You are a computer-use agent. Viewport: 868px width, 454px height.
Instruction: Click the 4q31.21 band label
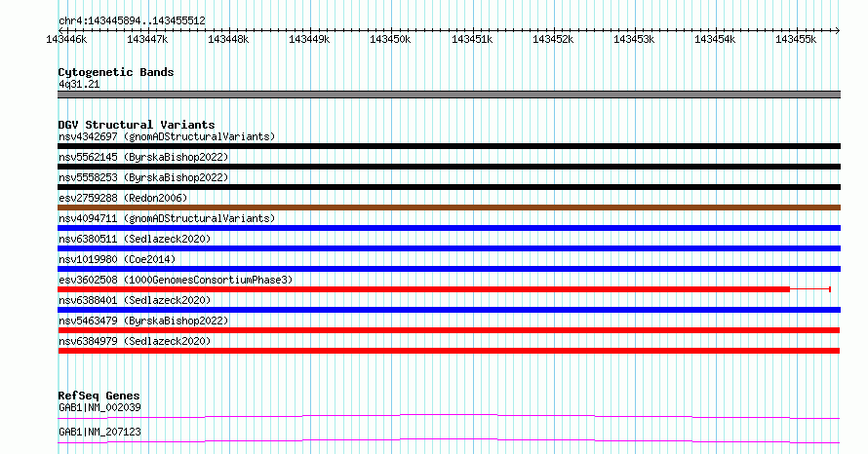tap(79, 85)
